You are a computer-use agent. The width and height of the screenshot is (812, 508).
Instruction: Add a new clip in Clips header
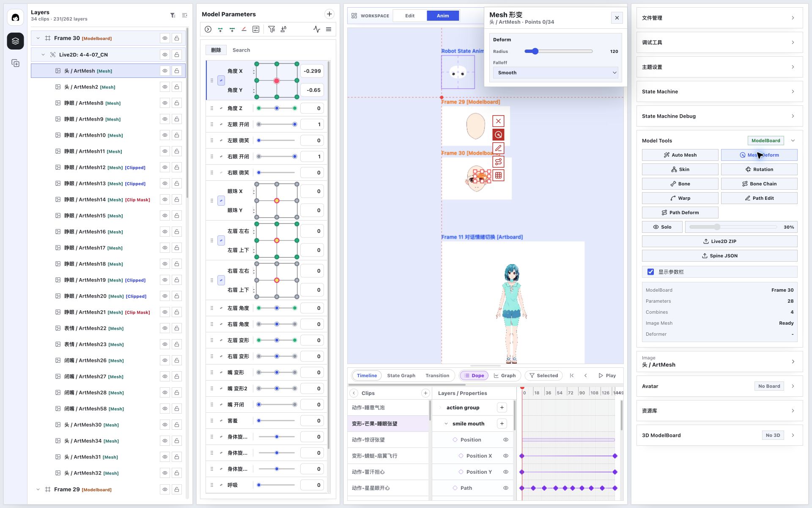(425, 393)
